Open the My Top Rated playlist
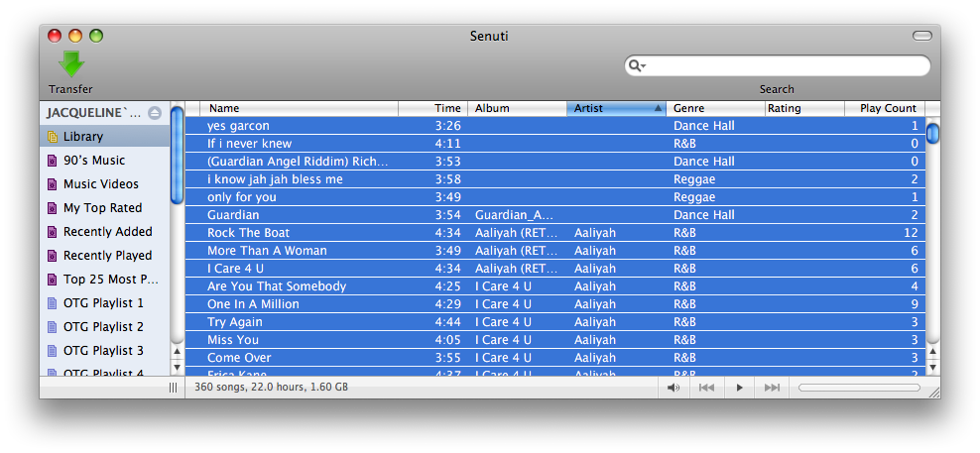980x453 pixels. pos(105,207)
